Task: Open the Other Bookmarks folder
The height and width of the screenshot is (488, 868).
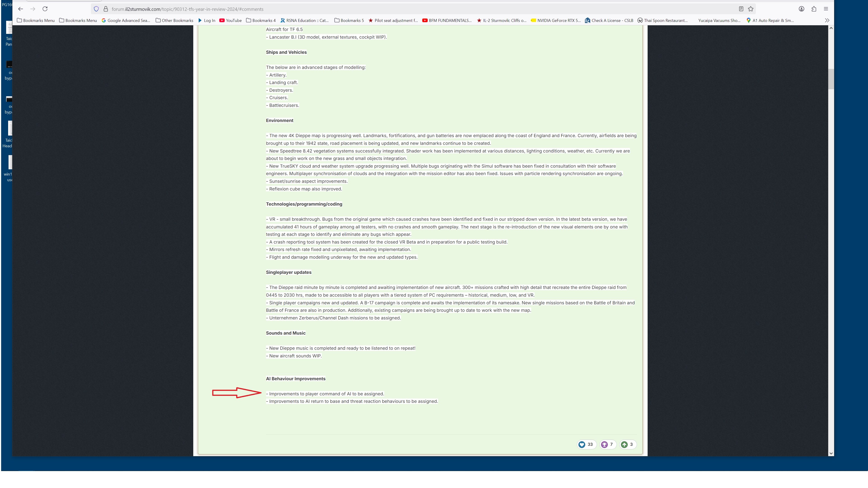Action: 174,21
